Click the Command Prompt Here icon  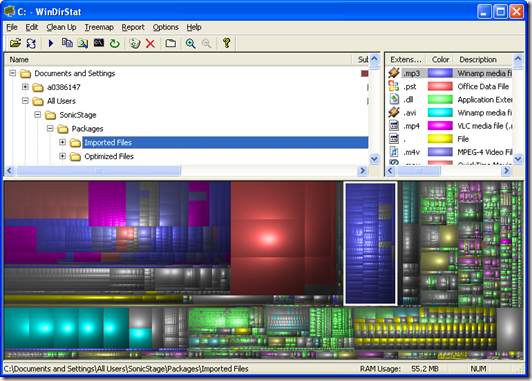pos(99,43)
